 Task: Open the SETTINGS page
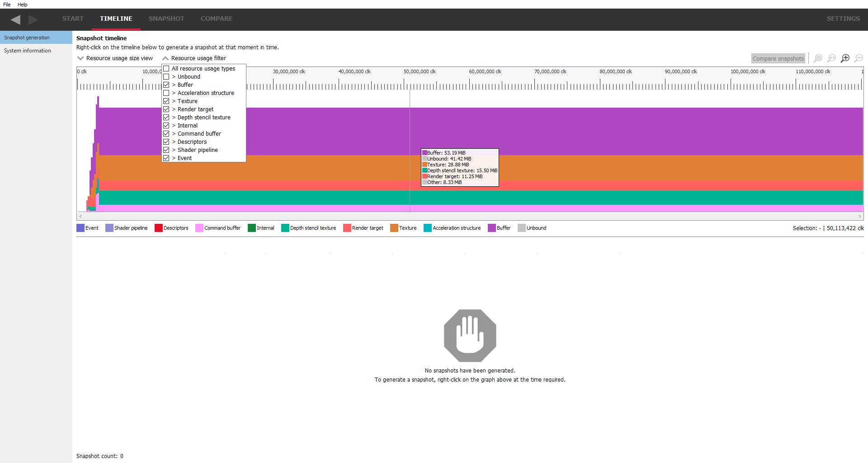843,19
